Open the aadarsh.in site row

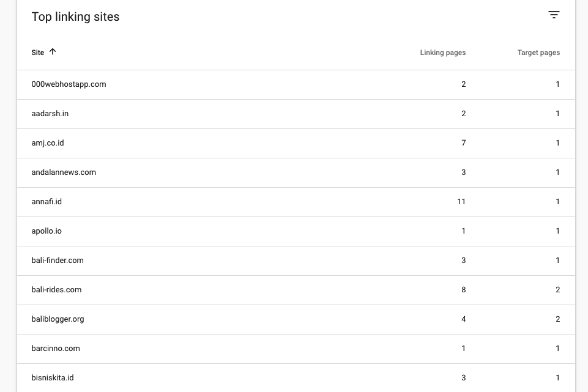(x=50, y=114)
